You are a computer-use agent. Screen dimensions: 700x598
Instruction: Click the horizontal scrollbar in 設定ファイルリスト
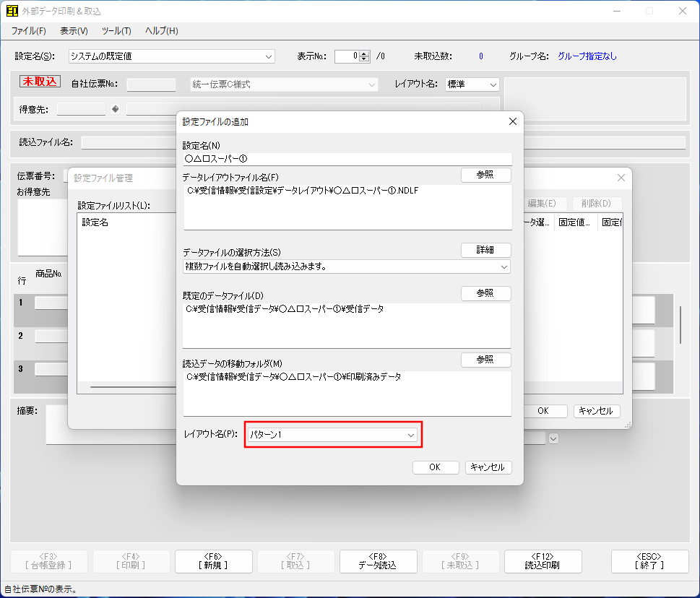[x=133, y=387]
